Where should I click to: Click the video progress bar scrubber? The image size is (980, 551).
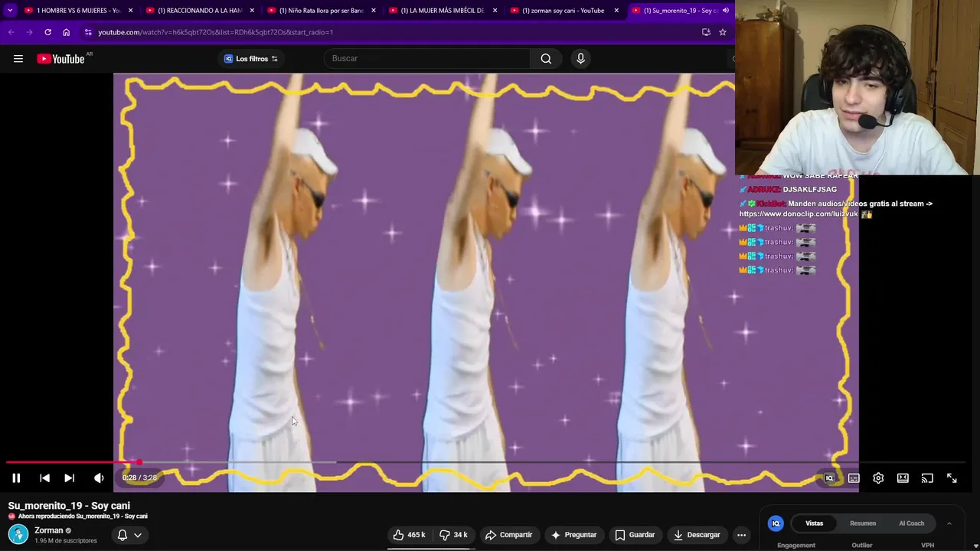point(139,462)
